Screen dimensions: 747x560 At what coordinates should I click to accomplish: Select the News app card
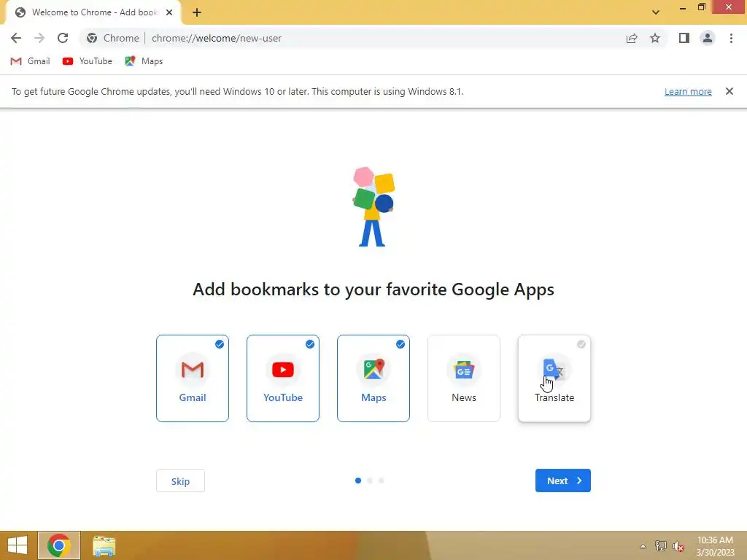[464, 378]
